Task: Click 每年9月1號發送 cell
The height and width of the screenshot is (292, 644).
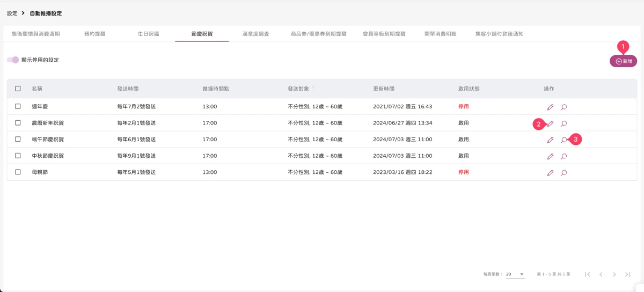Action: pyautogui.click(x=136, y=156)
